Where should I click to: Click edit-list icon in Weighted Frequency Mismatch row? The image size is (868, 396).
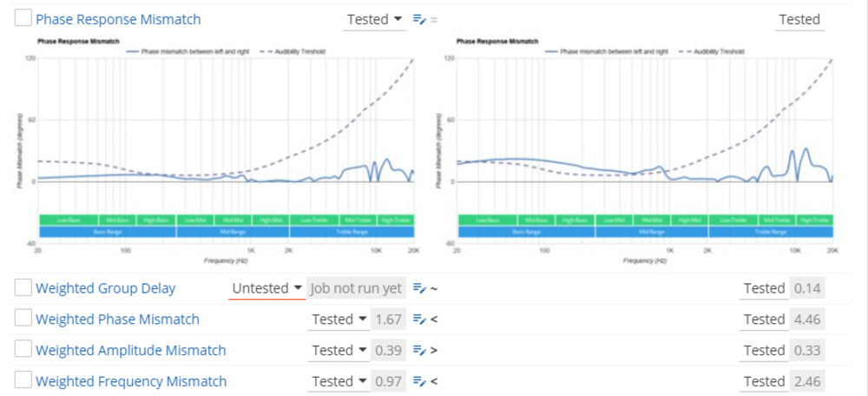click(x=419, y=381)
